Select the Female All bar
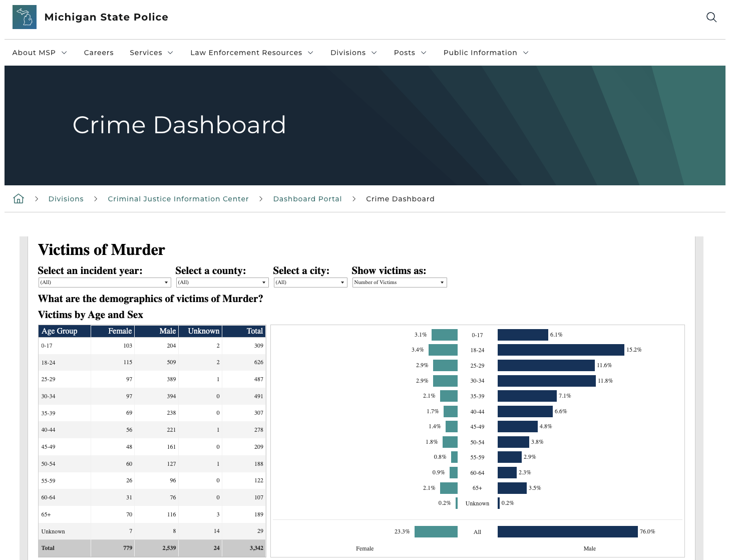Image resolution: width=730 pixels, height=560 pixels. (436, 531)
